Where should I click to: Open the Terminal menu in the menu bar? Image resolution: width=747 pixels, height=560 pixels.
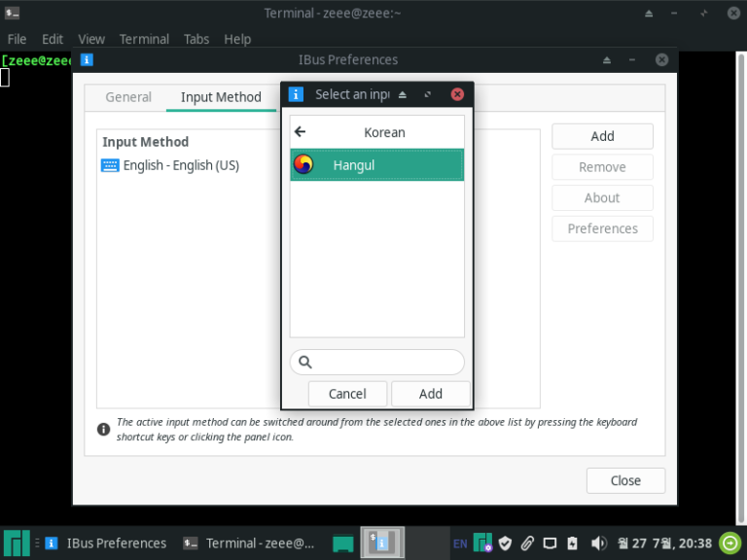click(x=144, y=39)
